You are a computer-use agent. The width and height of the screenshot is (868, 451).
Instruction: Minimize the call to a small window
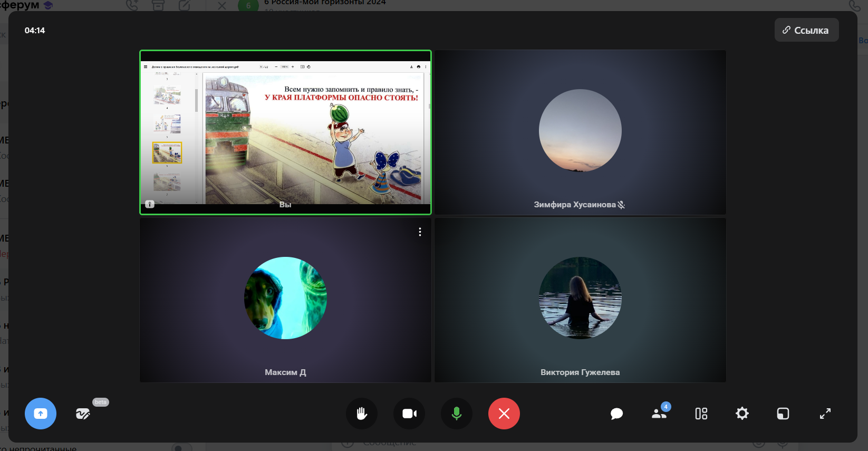(783, 414)
